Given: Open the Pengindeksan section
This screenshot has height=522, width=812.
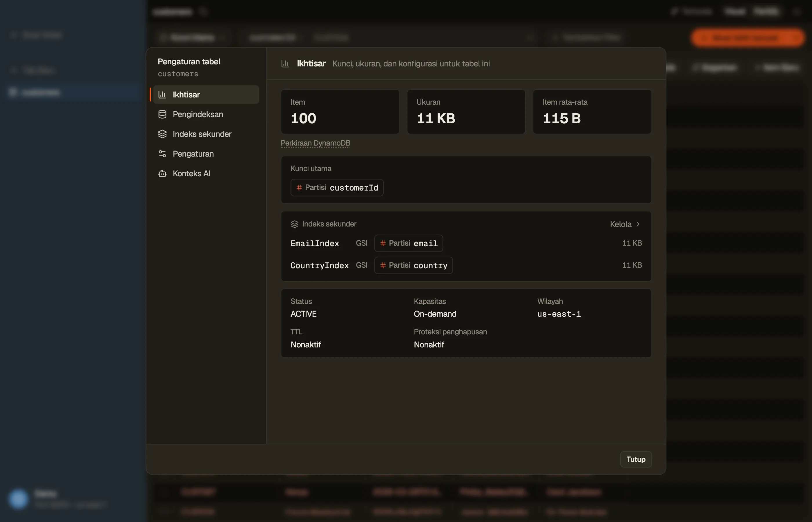Looking at the screenshot, I should [206, 114].
